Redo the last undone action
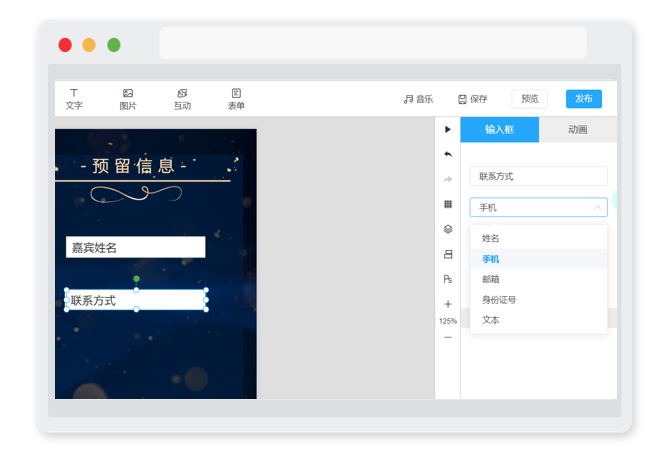This screenshot has height=453, width=660. point(448,179)
